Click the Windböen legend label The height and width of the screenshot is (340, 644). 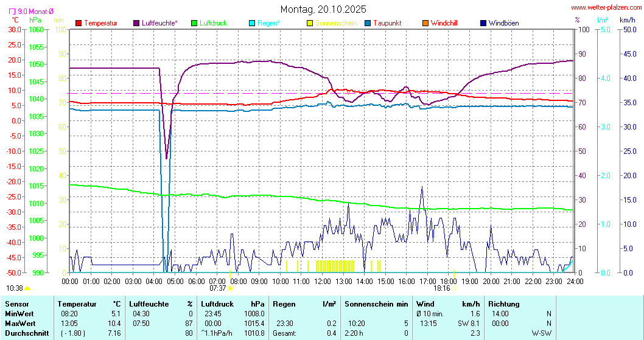click(x=503, y=23)
